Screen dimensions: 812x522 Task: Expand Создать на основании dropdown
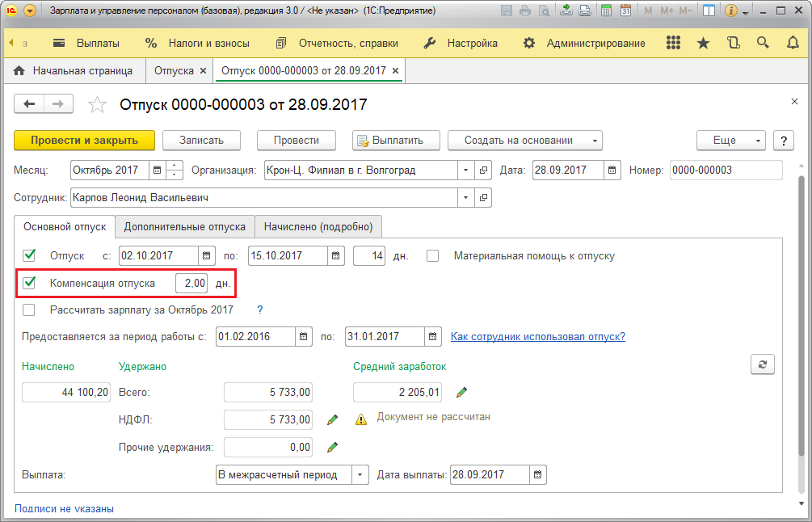tap(525, 141)
